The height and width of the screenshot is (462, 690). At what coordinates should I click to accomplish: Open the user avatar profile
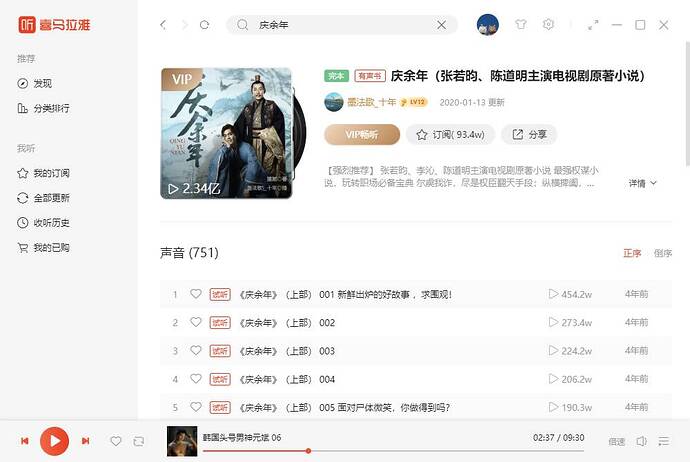(x=488, y=25)
